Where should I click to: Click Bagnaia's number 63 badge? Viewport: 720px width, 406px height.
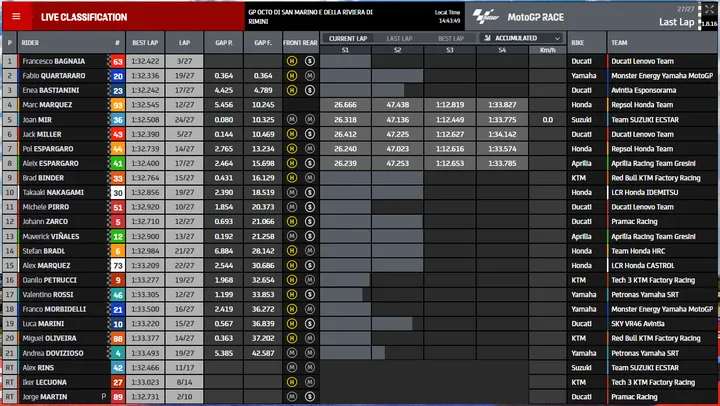click(x=118, y=62)
